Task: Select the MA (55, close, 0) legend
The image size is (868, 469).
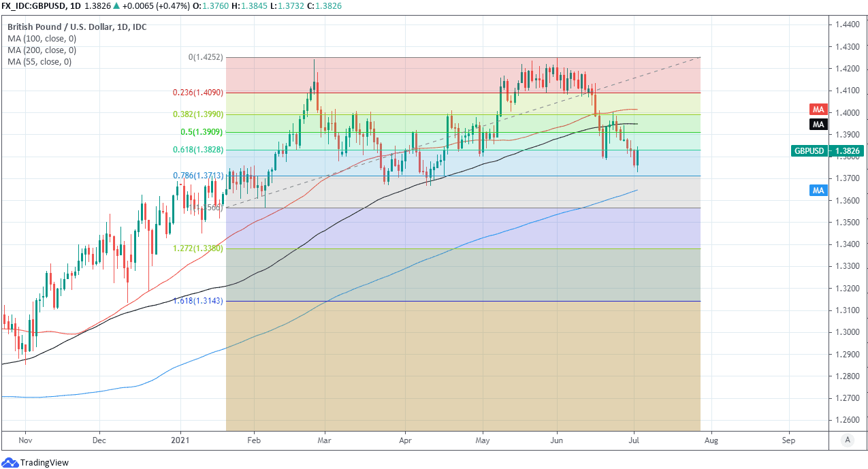Action: pyautogui.click(x=39, y=61)
